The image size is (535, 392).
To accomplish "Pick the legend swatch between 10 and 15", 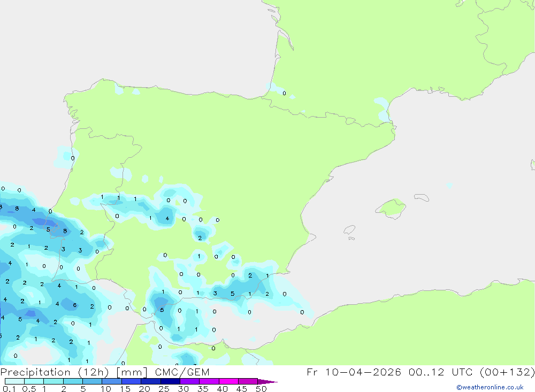I will 112,381.
